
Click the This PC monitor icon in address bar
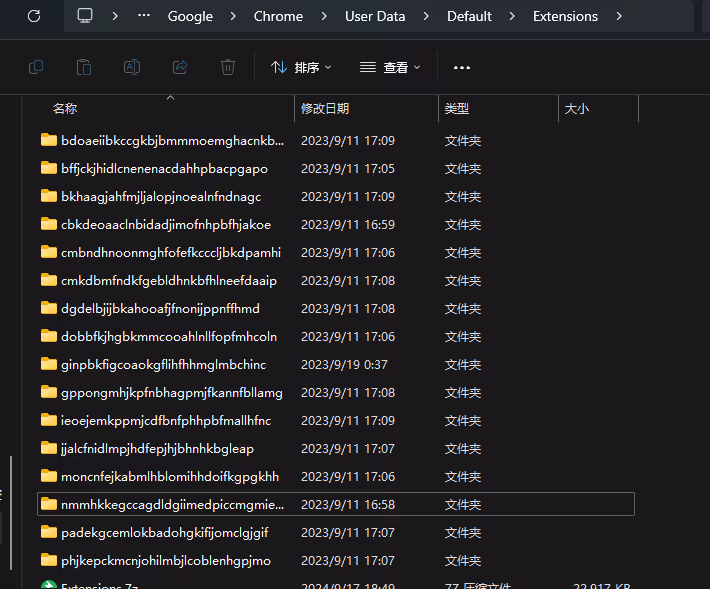click(85, 16)
